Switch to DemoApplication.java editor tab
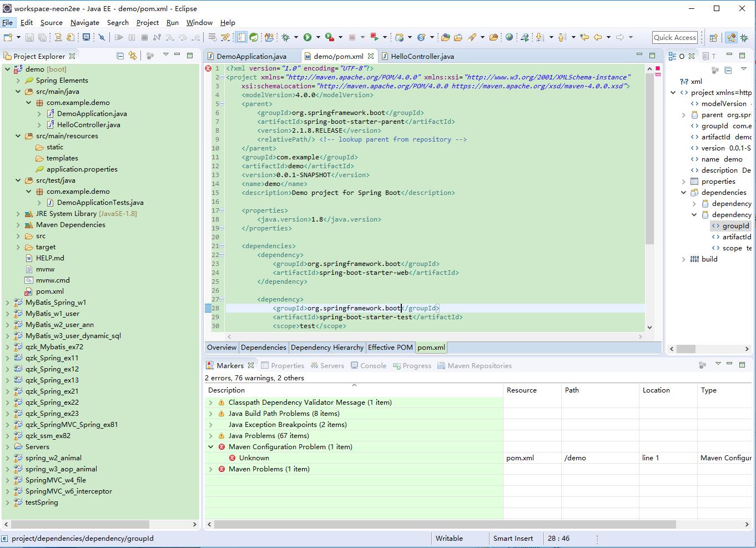 coord(251,56)
